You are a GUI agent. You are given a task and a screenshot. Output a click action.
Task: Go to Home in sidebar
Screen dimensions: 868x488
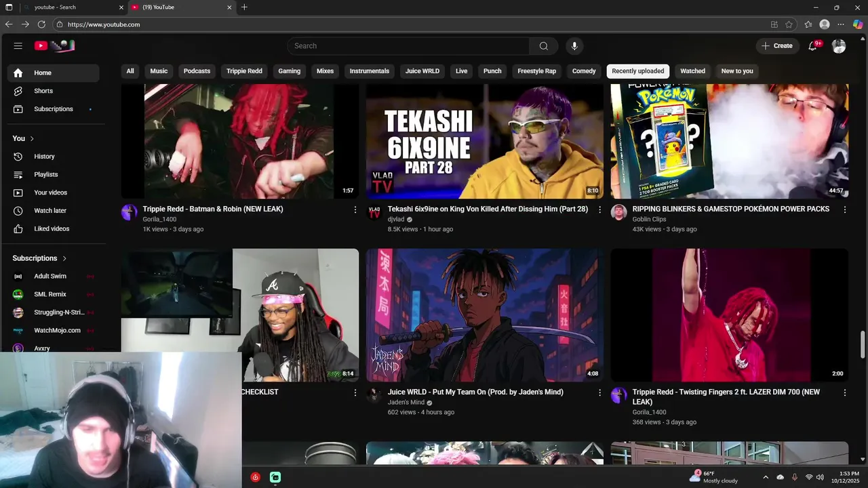tap(53, 73)
